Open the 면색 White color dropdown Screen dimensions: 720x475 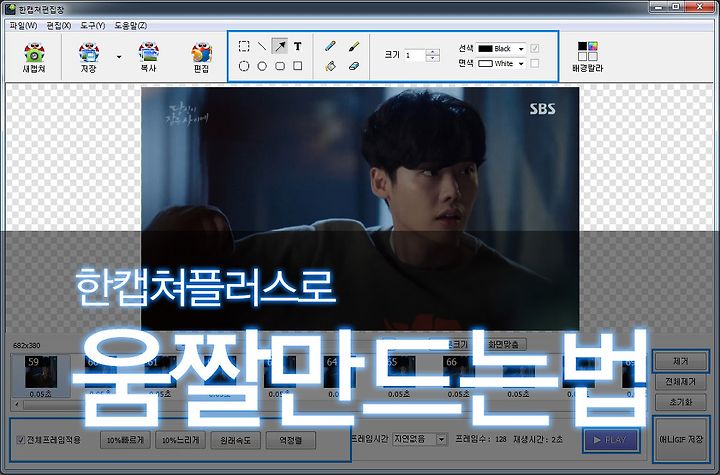click(501, 63)
